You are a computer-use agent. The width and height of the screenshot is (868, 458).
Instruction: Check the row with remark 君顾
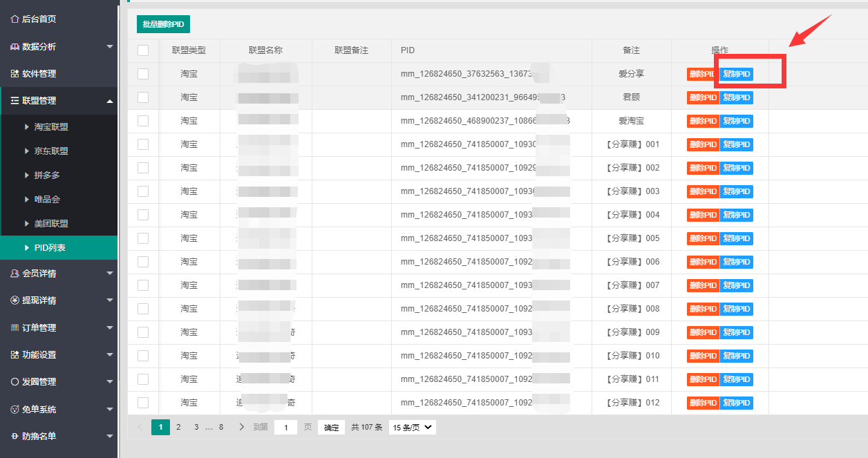(143, 97)
